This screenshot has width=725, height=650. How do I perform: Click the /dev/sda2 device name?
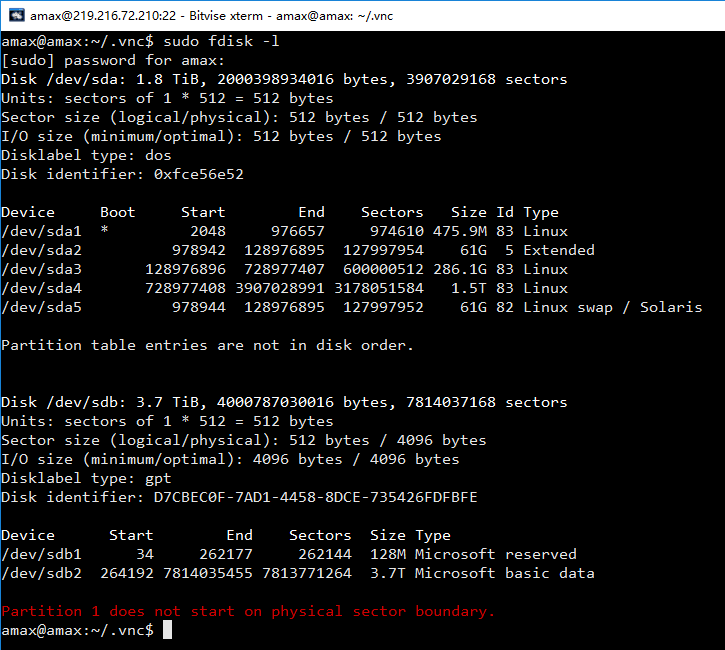pyautogui.click(x=41, y=250)
